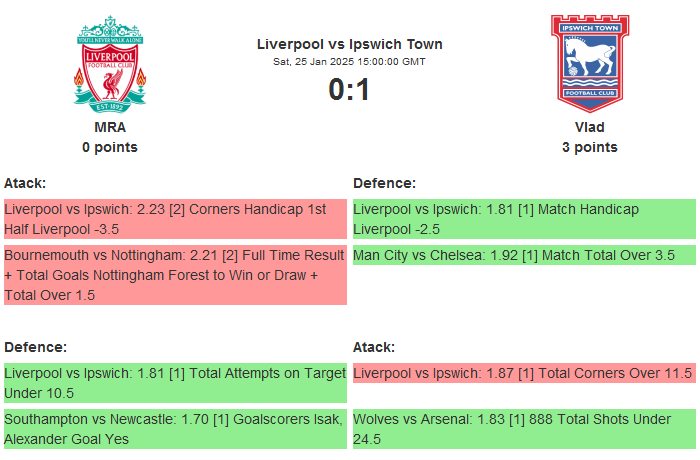
Task: Click the match date Sat, 25 Jan 2025
Action: pos(349,61)
